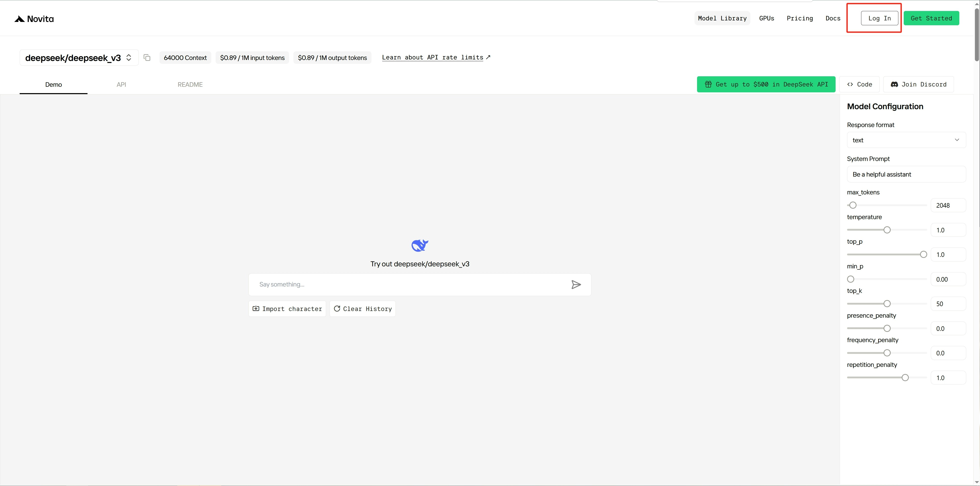This screenshot has width=980, height=486.
Task: Open the GPUs menu item
Action: (x=767, y=18)
